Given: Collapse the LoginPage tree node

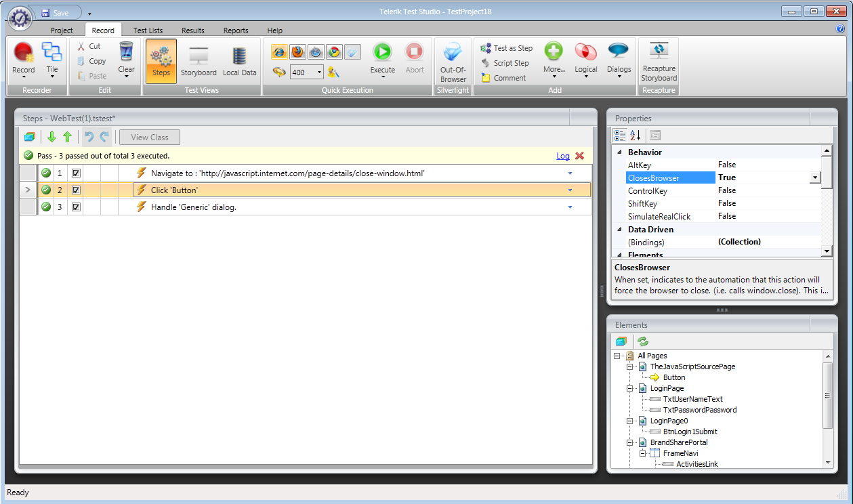Looking at the screenshot, I should (x=629, y=388).
